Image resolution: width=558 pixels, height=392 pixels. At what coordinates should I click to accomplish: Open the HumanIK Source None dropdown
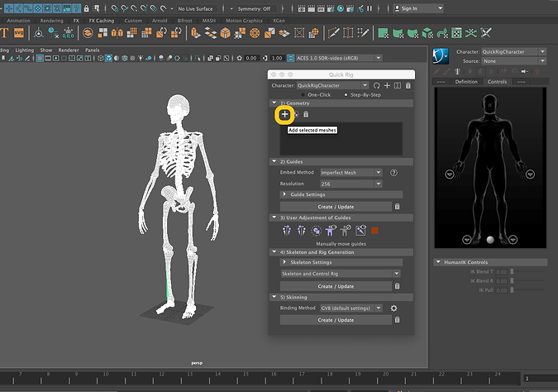(x=514, y=61)
